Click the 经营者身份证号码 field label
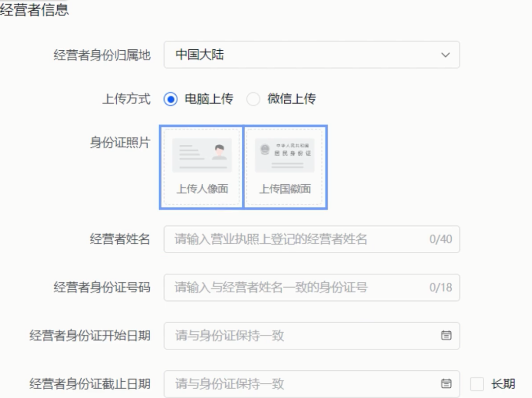532x398 pixels. 102,287
